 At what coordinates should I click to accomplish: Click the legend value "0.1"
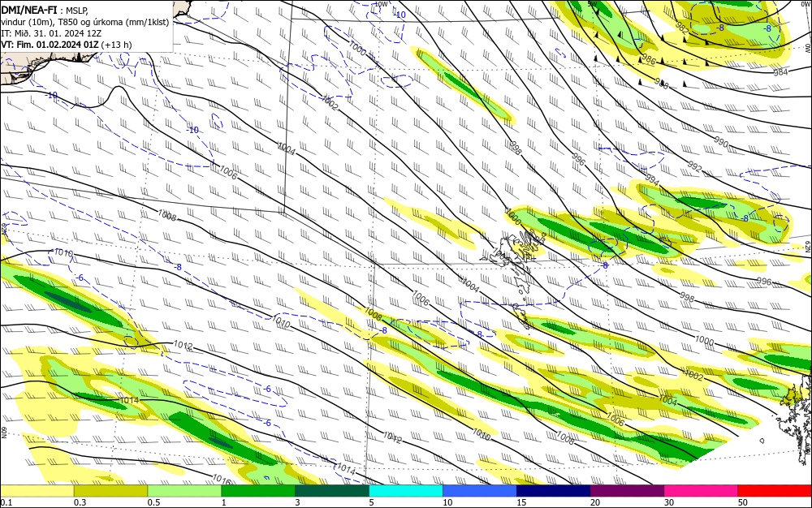click(x=6, y=502)
